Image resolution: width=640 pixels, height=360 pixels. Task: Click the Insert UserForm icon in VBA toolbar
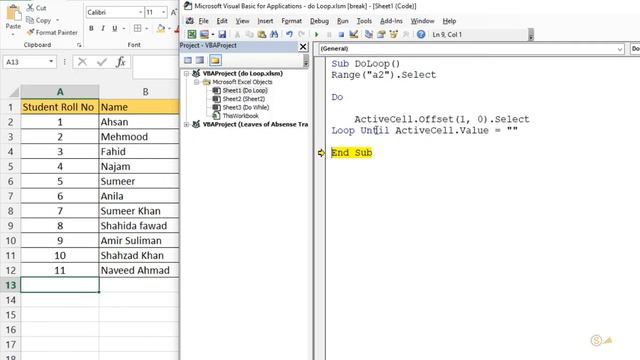204,35
